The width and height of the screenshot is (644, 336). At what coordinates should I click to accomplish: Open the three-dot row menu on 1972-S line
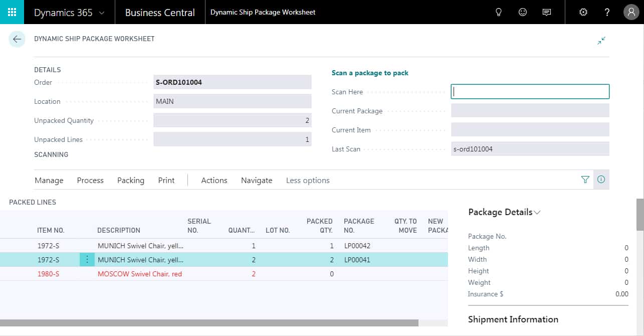pos(87,259)
